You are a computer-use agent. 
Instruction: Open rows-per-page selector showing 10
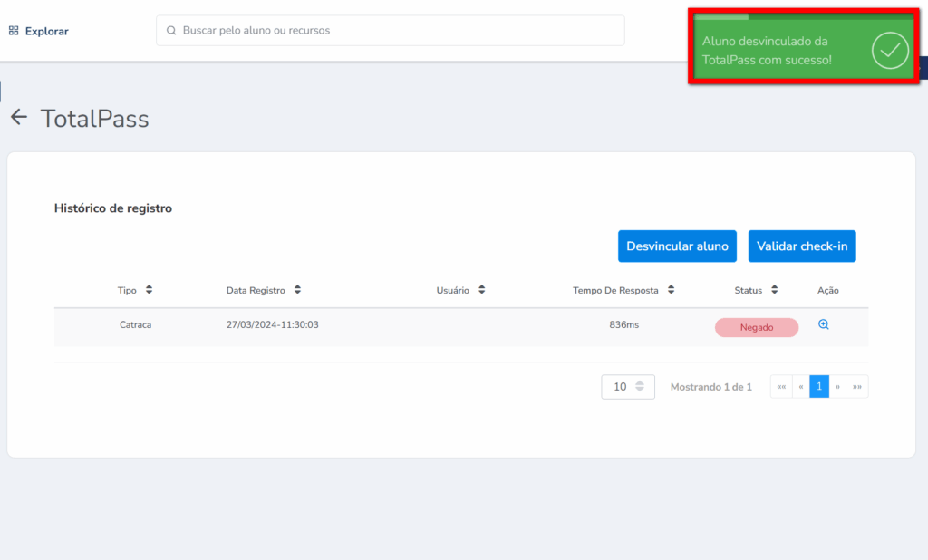628,387
